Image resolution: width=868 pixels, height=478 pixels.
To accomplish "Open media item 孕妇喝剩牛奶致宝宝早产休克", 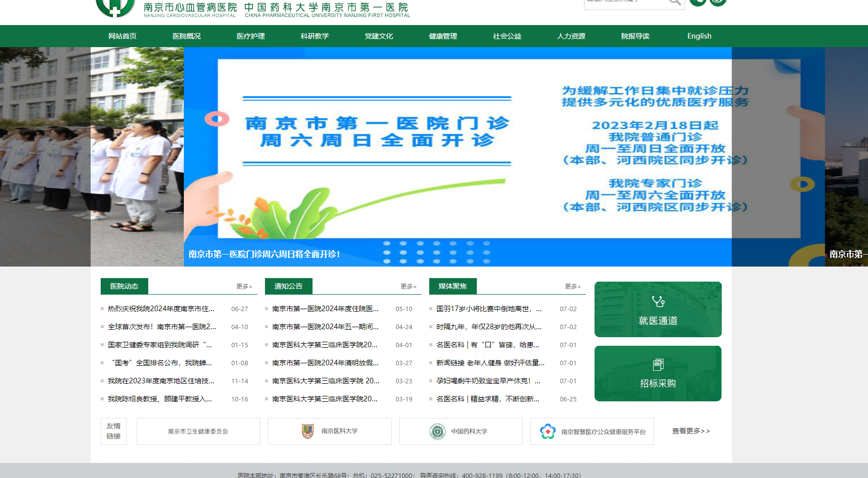I will [x=488, y=381].
